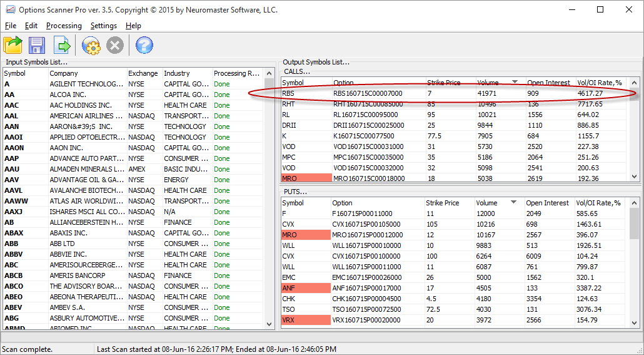
Task: Click the PUTS list scrollbar thumb
Action: [635, 224]
